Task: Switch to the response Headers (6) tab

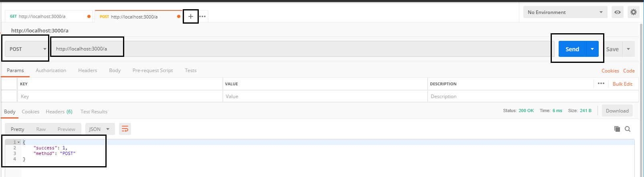Action: [59, 112]
